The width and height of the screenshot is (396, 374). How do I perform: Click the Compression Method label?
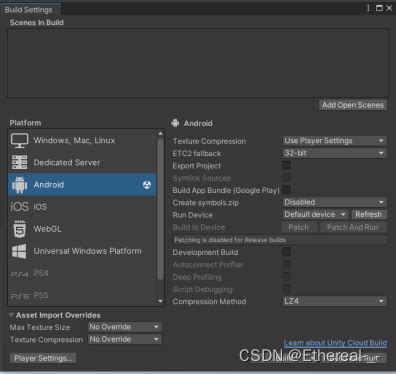[209, 301]
